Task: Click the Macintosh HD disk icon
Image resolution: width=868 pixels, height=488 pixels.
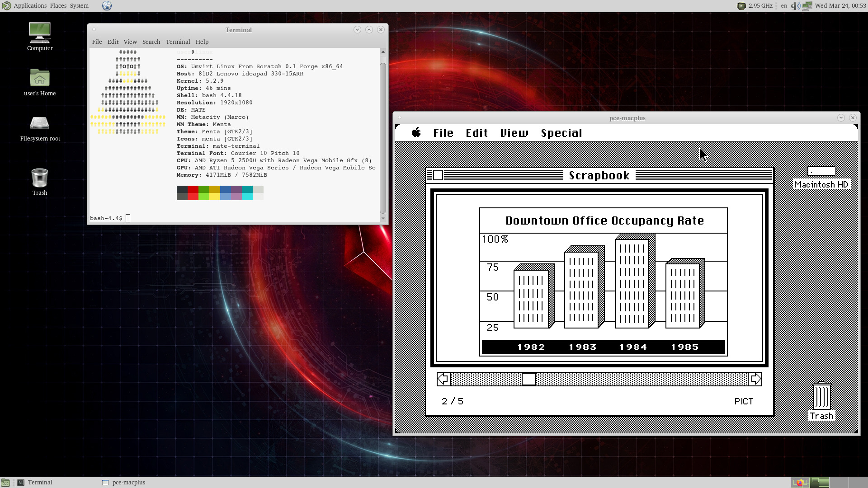Action: tap(821, 171)
